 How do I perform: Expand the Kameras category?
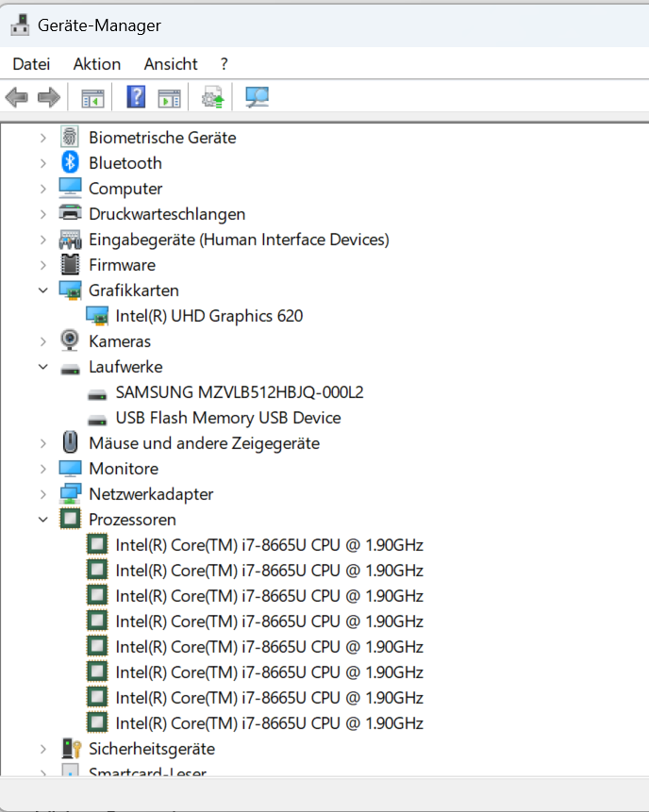click(x=43, y=341)
